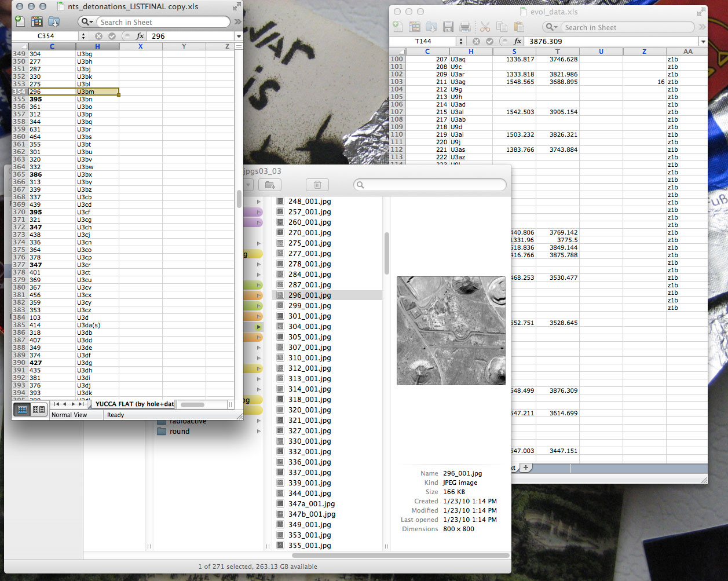Click cell with value 1548.565
The height and width of the screenshot is (581, 728).
click(x=514, y=82)
